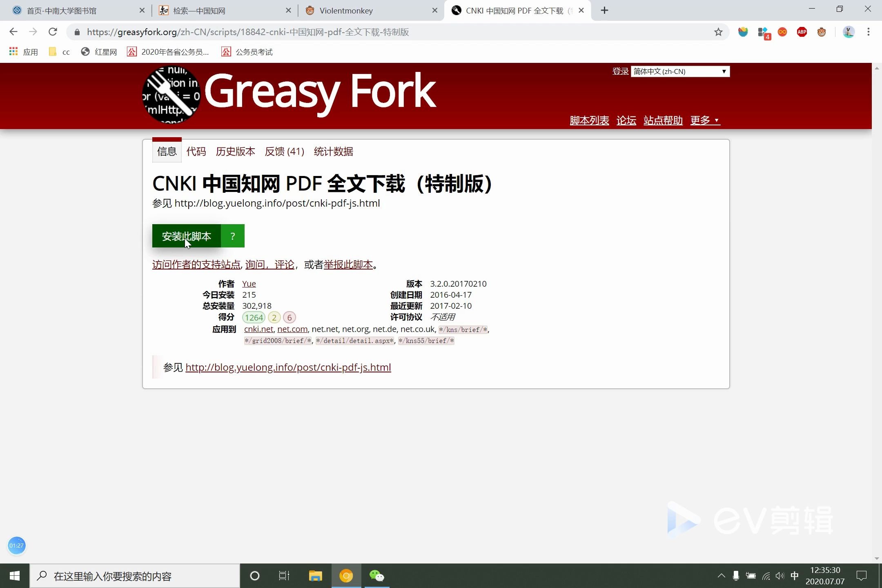
Task: Click the Windows taskbar search box
Action: pyautogui.click(x=135, y=576)
